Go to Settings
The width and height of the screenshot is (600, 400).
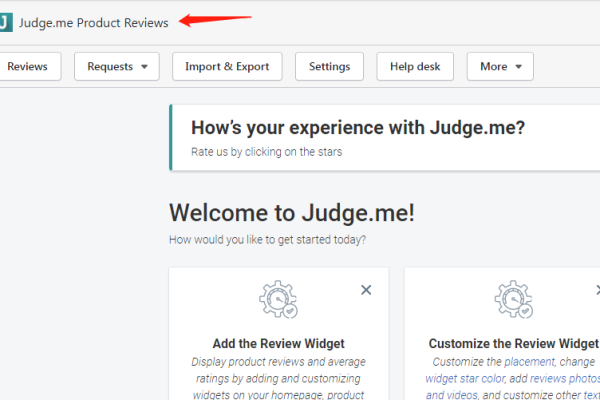[x=329, y=67]
